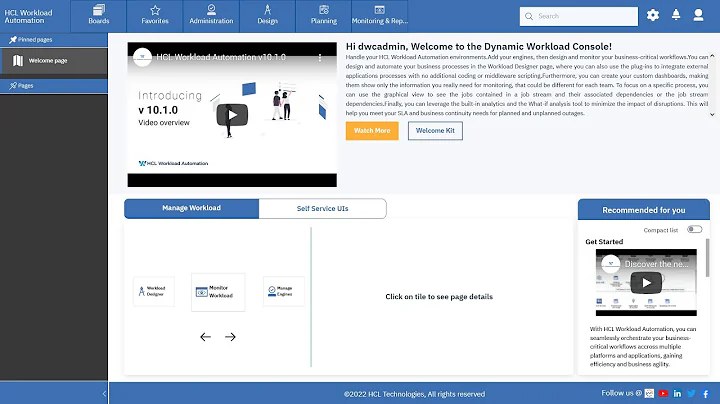Select the Manage Engines tile
This screenshot has width=720, height=404.
284,291
